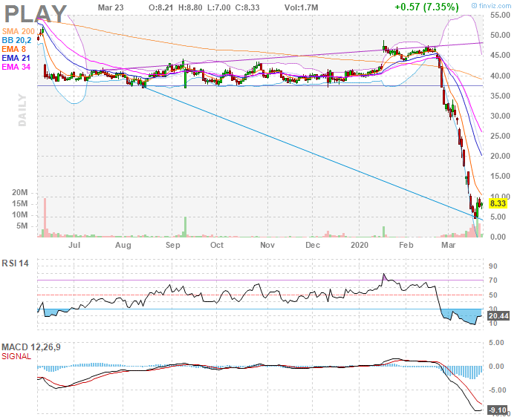Click the Oct month axis label
The width and height of the screenshot is (520, 420).
[217, 245]
